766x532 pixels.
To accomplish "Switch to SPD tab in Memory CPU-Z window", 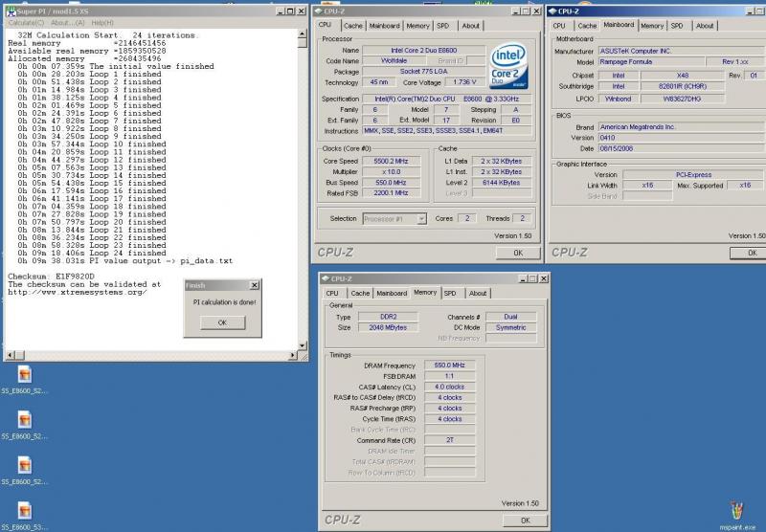I will 450,294.
